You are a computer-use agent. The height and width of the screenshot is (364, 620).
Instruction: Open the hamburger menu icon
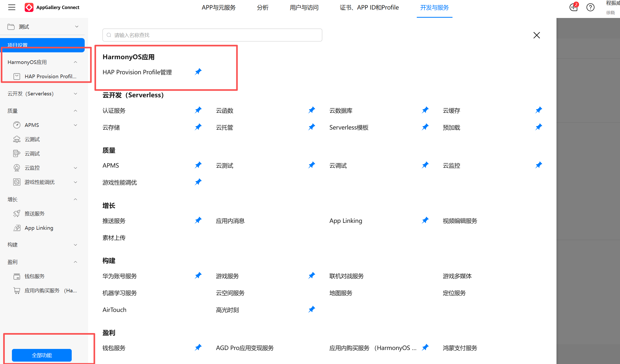(12, 7)
